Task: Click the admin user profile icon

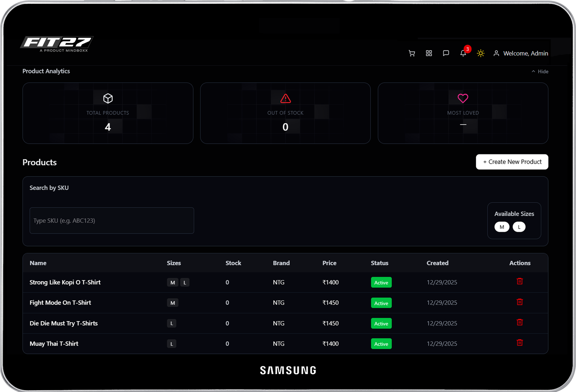Action: (x=496, y=53)
